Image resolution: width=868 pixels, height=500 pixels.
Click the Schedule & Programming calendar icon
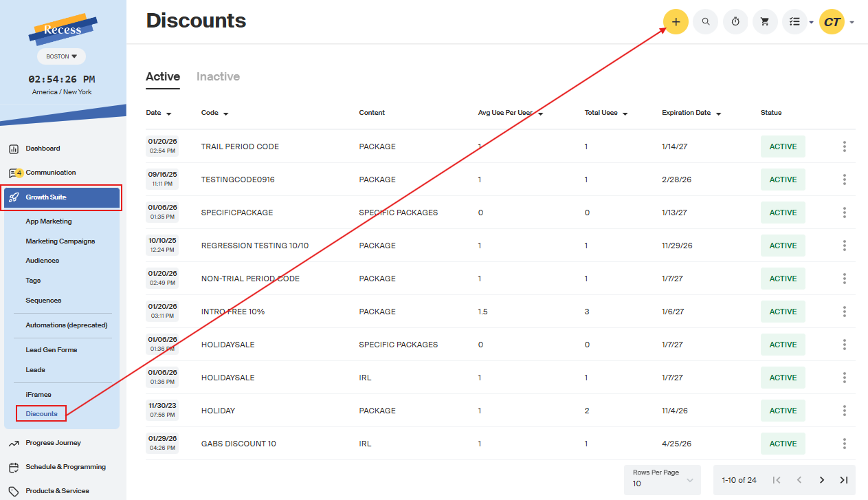coord(14,467)
